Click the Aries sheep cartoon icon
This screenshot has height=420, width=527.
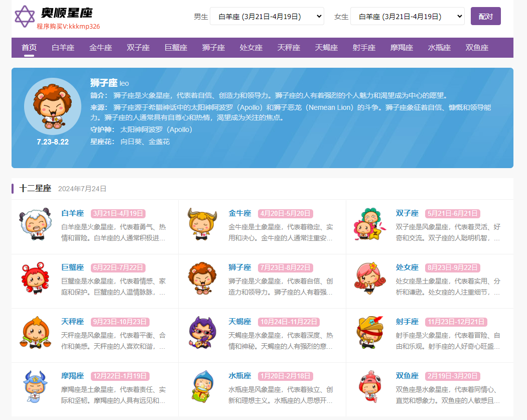(35, 225)
